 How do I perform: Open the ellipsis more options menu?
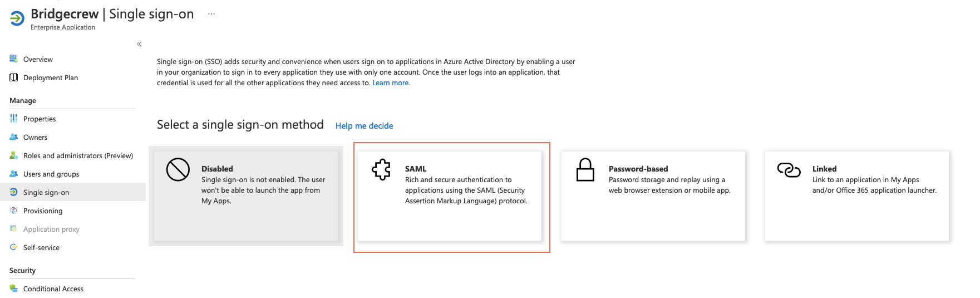coord(211,14)
